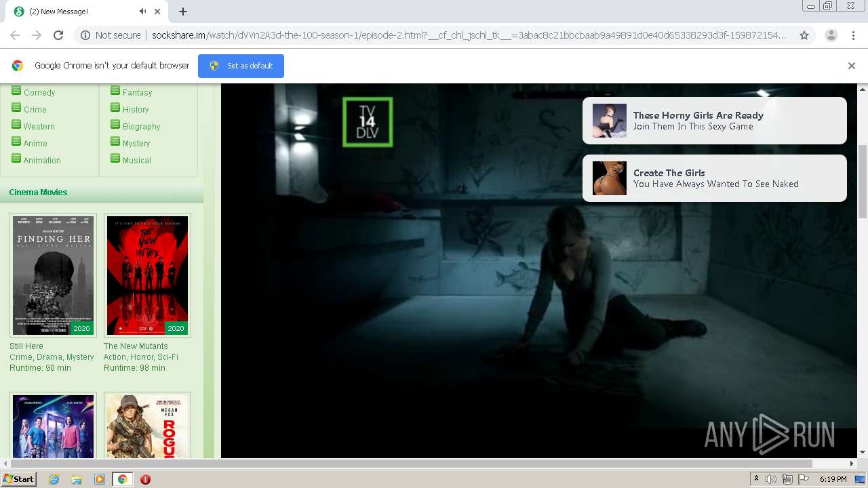Viewport: 868px width, 488px height.
Task: Open the Rogue movie poster
Action: (x=147, y=426)
